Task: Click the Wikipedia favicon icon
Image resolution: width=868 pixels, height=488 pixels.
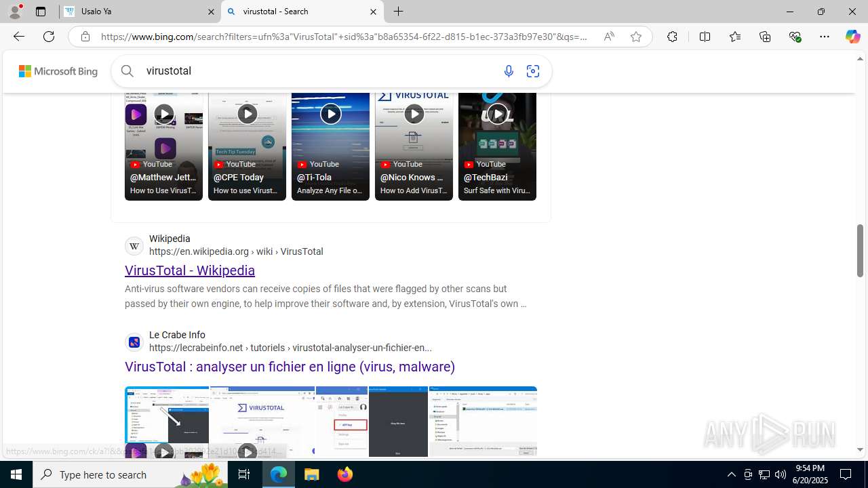Action: (x=134, y=245)
